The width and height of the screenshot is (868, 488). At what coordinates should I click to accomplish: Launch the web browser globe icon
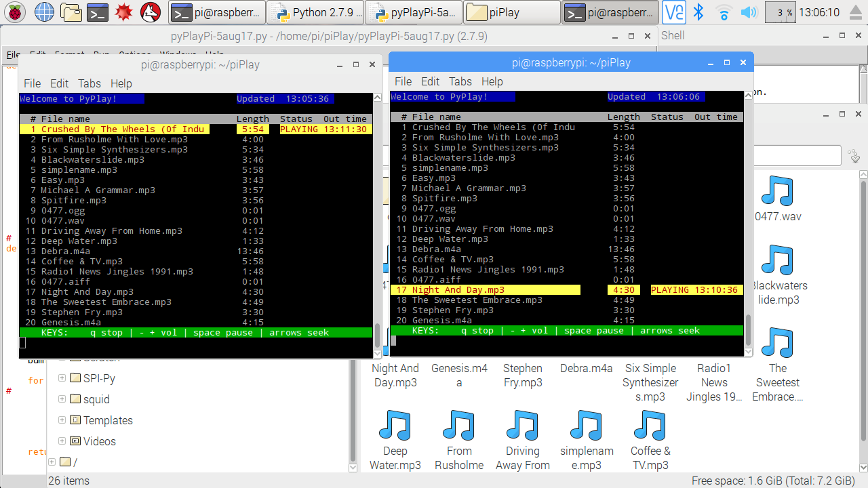point(44,12)
